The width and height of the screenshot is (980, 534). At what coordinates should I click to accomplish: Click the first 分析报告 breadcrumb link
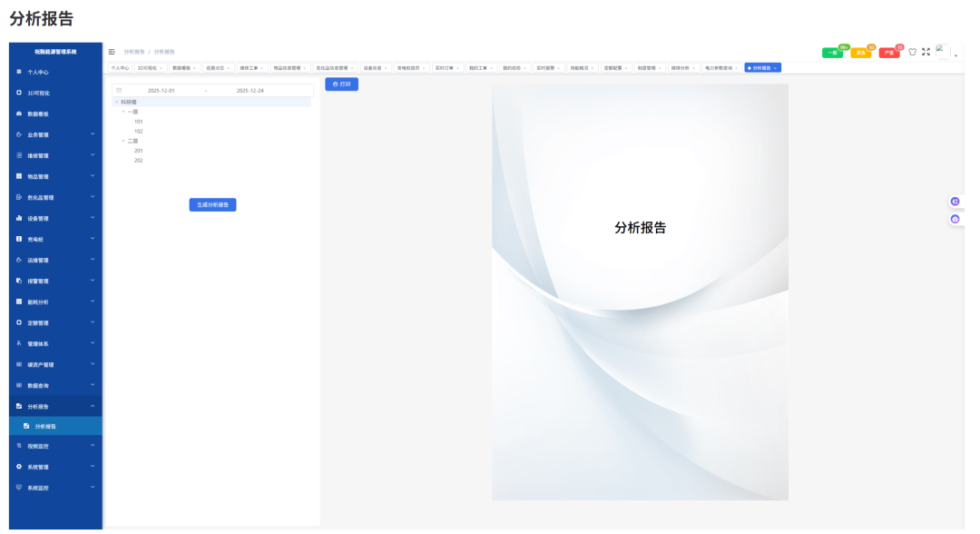coord(134,52)
